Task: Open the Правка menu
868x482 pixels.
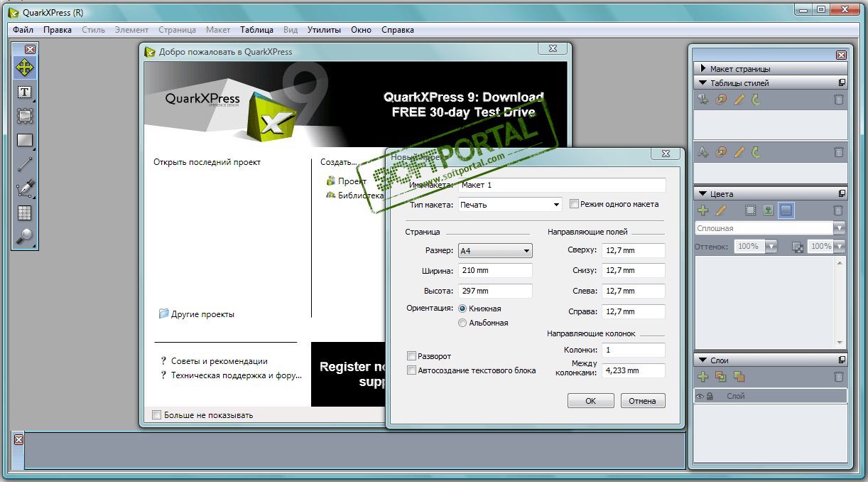Action: point(58,30)
